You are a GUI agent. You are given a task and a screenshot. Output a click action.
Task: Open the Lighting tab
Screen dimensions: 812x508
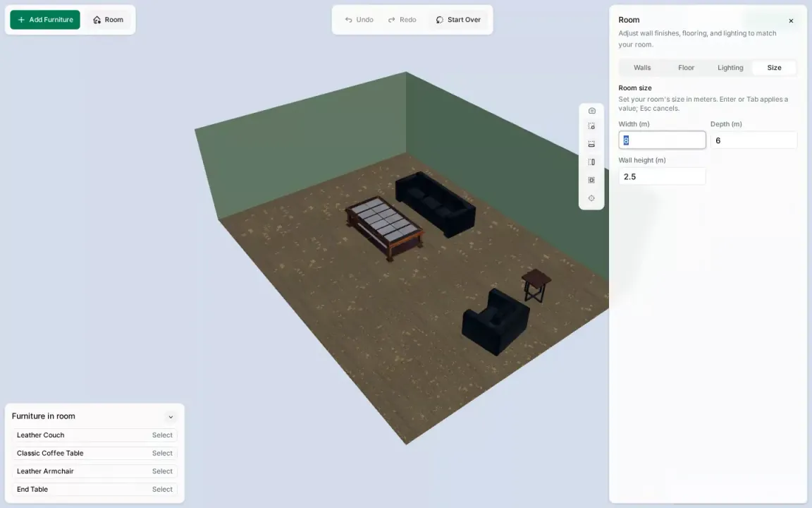[x=730, y=68]
